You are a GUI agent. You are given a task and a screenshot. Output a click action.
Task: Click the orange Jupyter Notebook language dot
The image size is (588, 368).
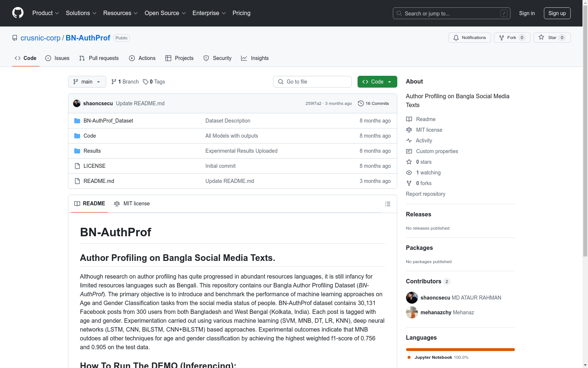pyautogui.click(x=409, y=357)
